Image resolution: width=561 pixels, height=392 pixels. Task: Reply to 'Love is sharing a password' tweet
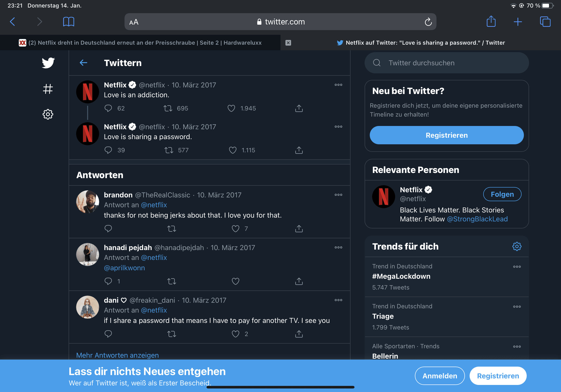click(108, 150)
